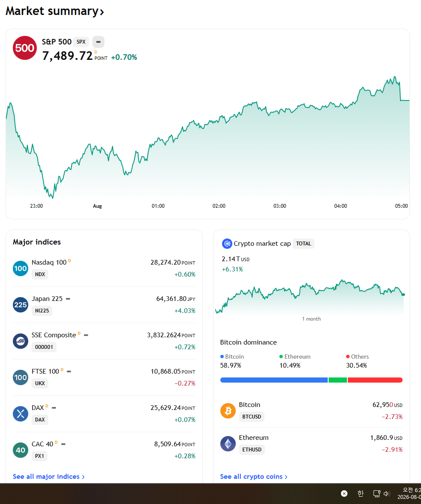Click the Japan 225 name
This screenshot has width=421, height=504.
[47, 299]
